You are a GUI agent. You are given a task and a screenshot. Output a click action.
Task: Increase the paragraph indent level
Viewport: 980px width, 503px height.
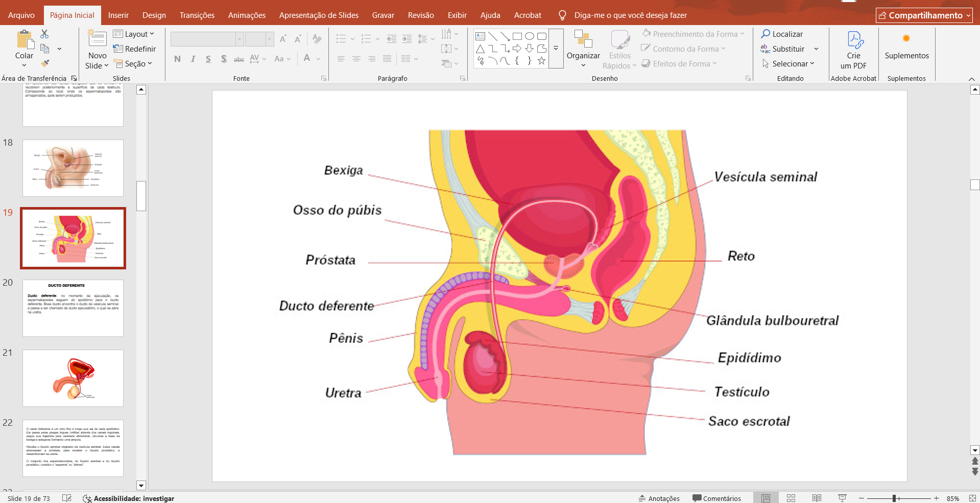pyautogui.click(x=407, y=39)
